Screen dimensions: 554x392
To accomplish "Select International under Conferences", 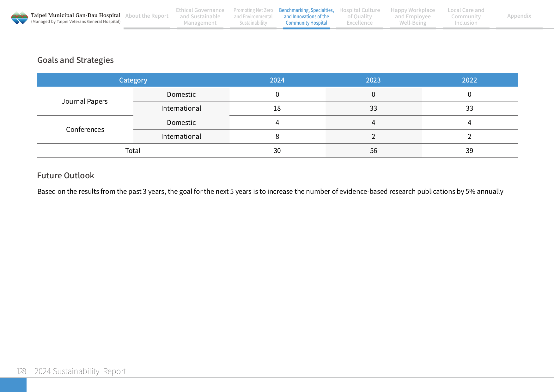I will click(181, 136).
